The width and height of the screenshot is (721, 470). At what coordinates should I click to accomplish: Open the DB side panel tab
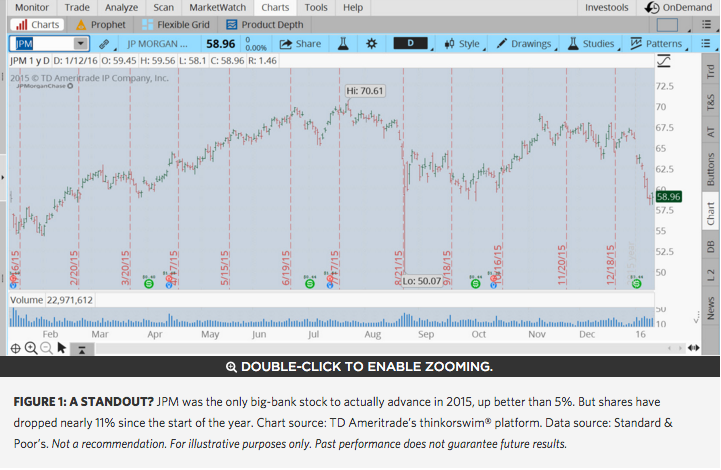711,247
